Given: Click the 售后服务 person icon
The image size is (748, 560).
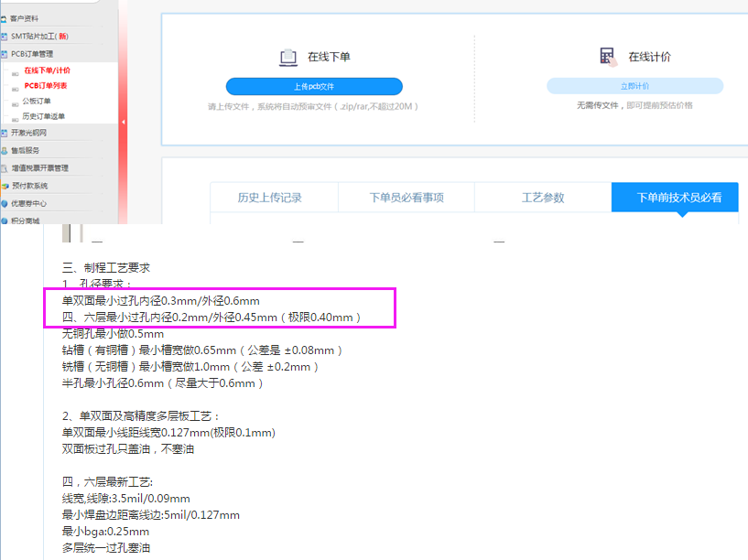Looking at the screenshot, I should 5,150.
